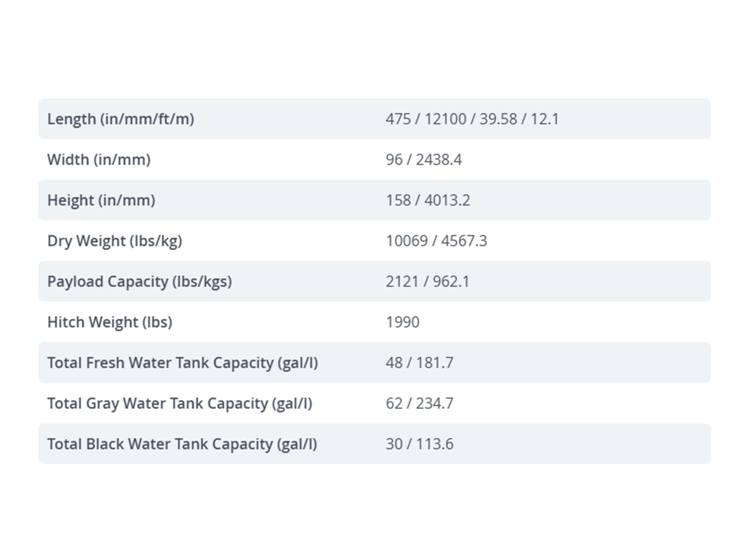747x560 pixels.
Task: Click the Height (in/mm) label
Action: point(101,200)
